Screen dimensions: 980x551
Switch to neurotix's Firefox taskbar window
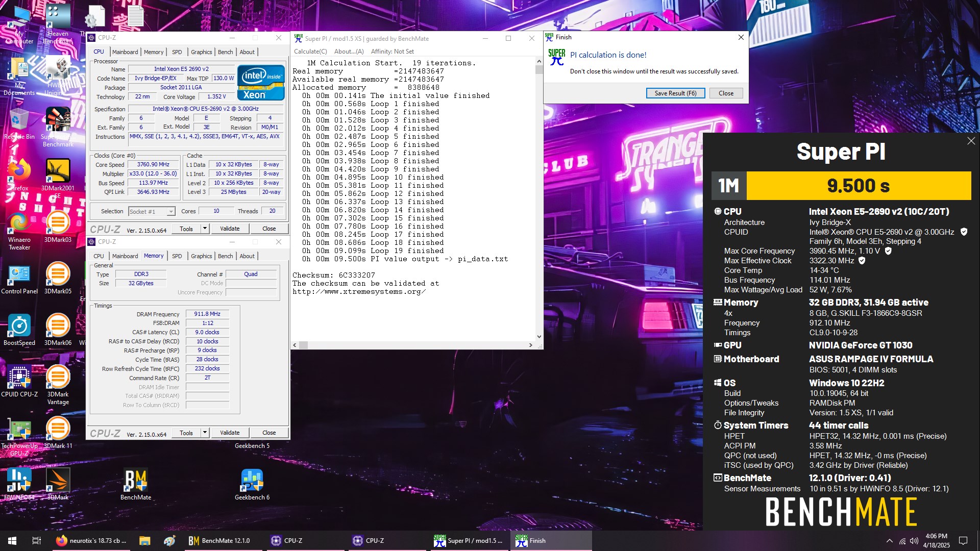92,541
